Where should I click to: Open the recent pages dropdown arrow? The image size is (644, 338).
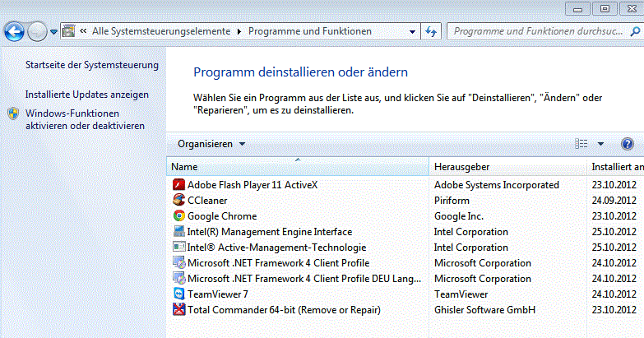[x=53, y=31]
